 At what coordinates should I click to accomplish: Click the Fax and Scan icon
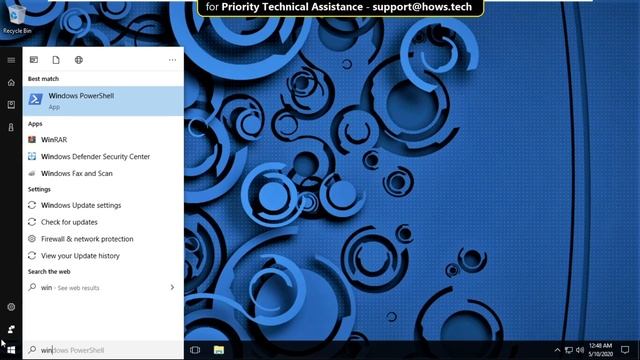(32, 173)
